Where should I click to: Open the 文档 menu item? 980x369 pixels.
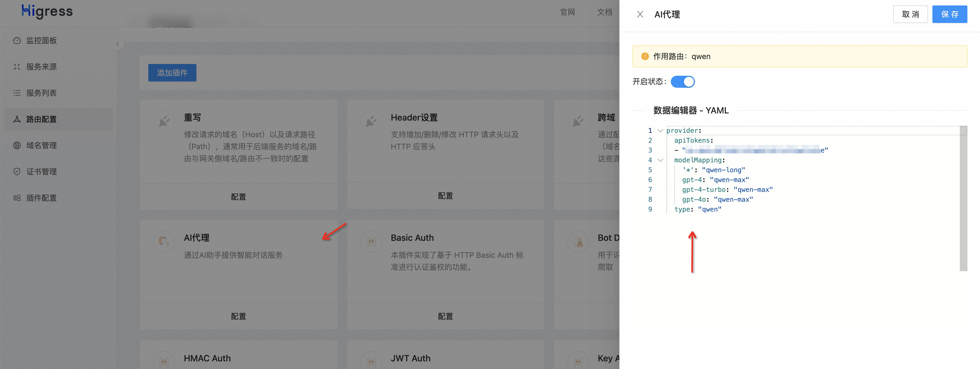click(605, 12)
